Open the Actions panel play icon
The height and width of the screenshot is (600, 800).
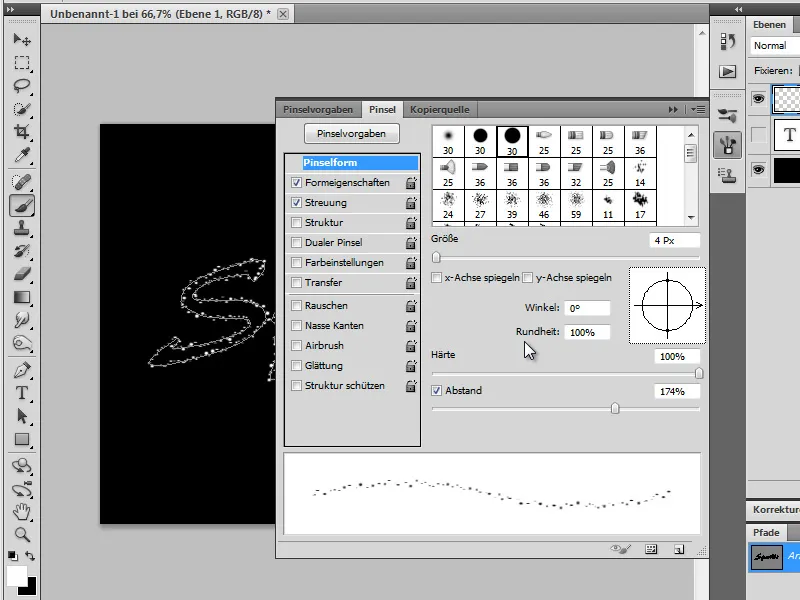pyautogui.click(x=728, y=71)
